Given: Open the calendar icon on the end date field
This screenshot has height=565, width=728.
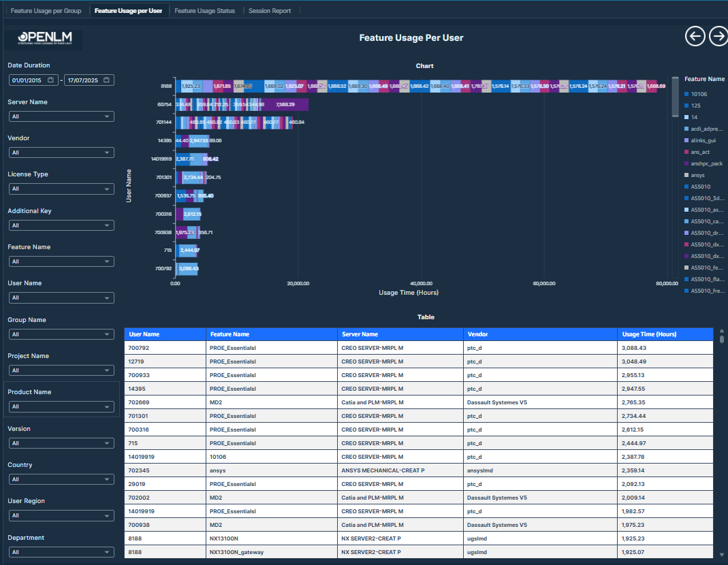Looking at the screenshot, I should coord(108,80).
